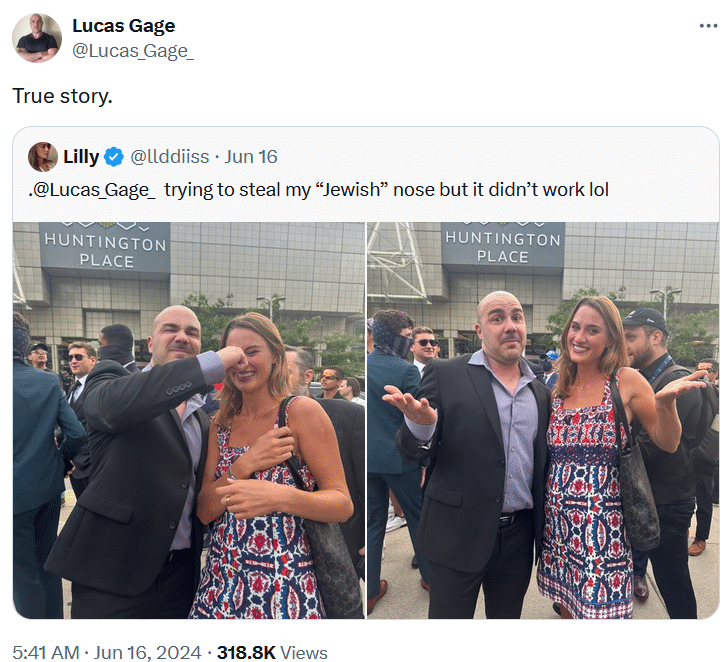
Task: Click the 5:41 AM Jun 16, 2024 timestamp
Action: [x=107, y=652]
